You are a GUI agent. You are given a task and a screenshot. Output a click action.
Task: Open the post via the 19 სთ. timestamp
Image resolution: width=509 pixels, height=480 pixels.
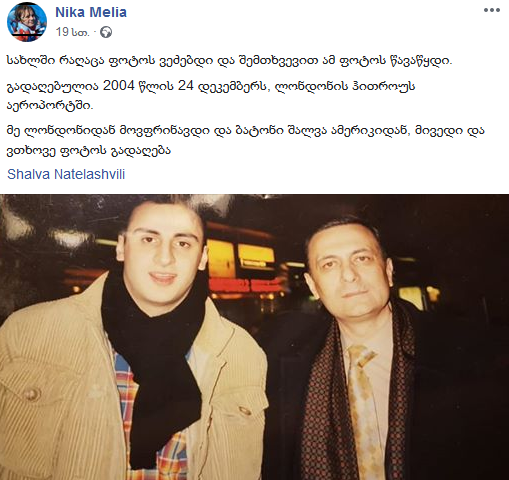pos(72,32)
